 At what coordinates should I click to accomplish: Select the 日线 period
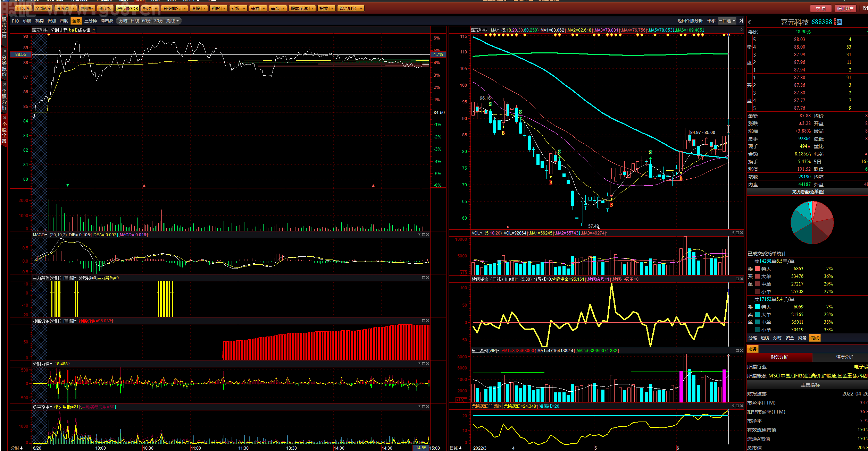coord(135,21)
